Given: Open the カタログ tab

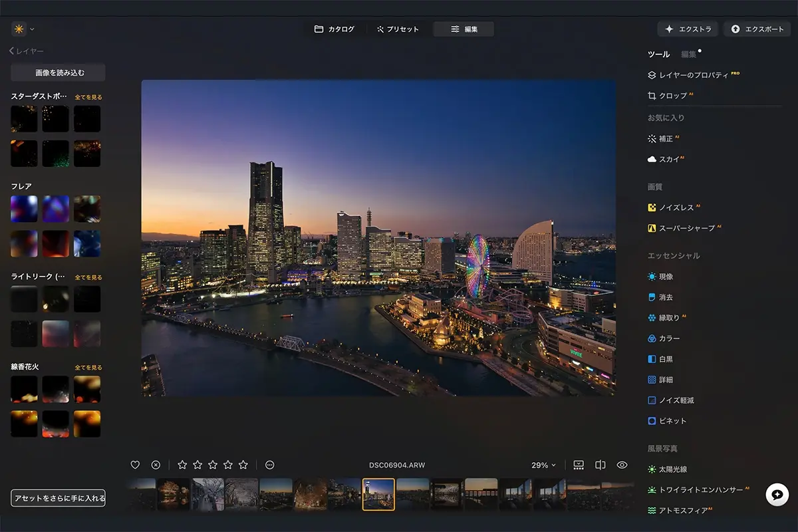Looking at the screenshot, I should coord(334,29).
